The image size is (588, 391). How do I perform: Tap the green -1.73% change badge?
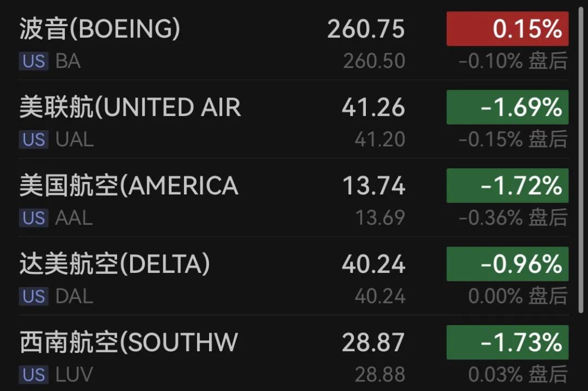click(x=507, y=343)
